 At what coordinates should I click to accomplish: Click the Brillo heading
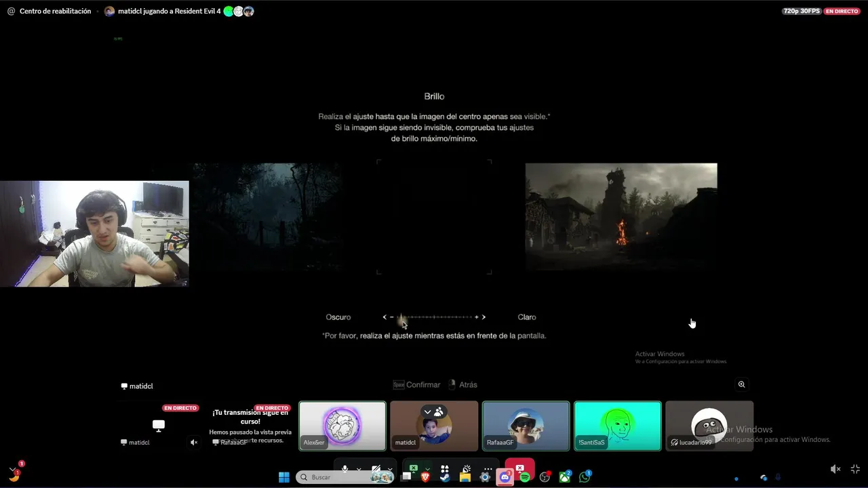434,96
